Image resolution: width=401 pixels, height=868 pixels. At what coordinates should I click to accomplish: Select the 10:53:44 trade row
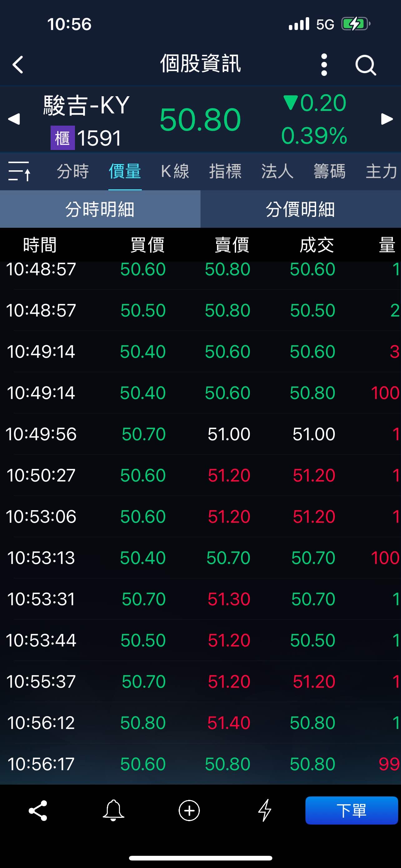pyautogui.click(x=200, y=640)
